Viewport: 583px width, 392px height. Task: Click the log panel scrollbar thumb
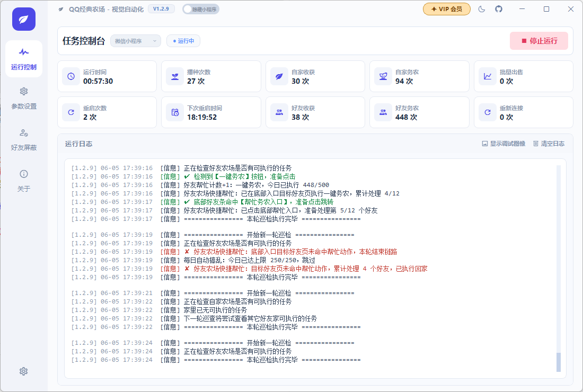[x=559, y=362]
